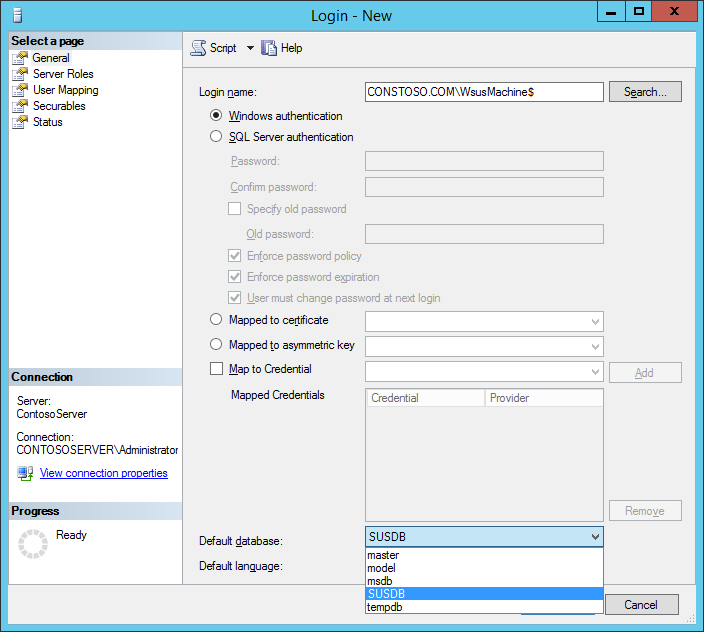
Task: Click the Help book icon
Action: pyautogui.click(x=269, y=48)
